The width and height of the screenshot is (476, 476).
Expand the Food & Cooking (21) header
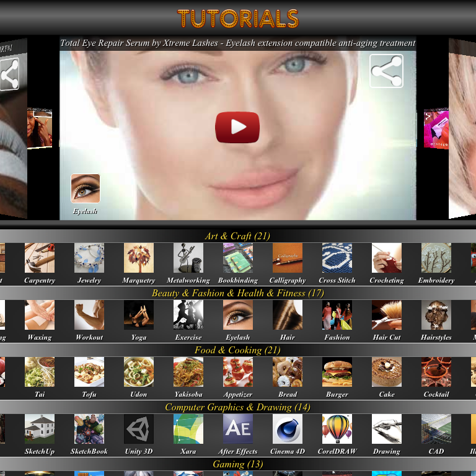coord(237,350)
